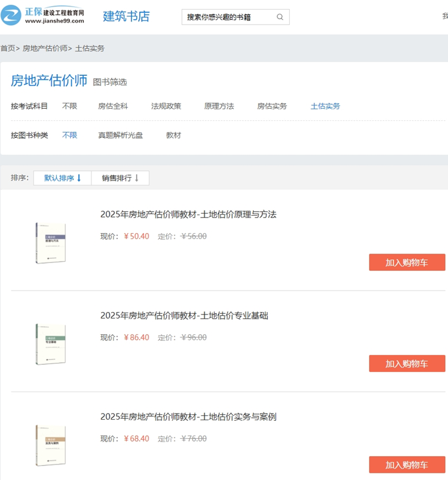Open 土地估价原理与方法 book cover thumbnail

tap(51, 243)
